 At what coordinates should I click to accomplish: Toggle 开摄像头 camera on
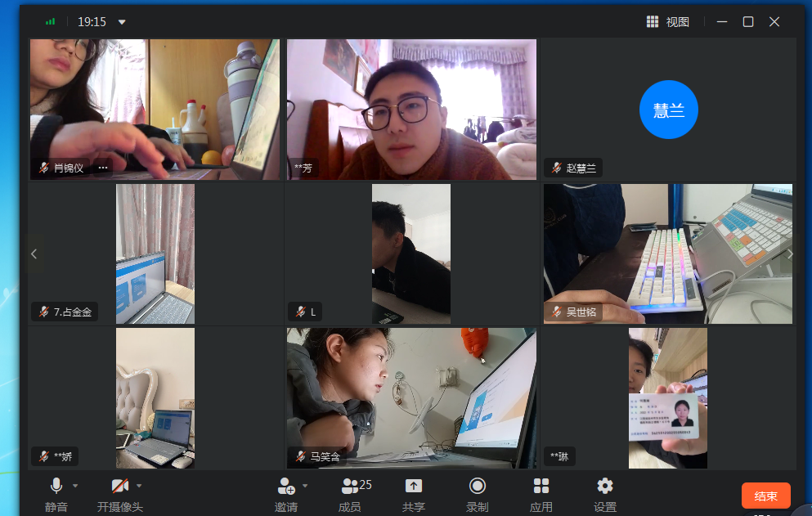click(120, 487)
